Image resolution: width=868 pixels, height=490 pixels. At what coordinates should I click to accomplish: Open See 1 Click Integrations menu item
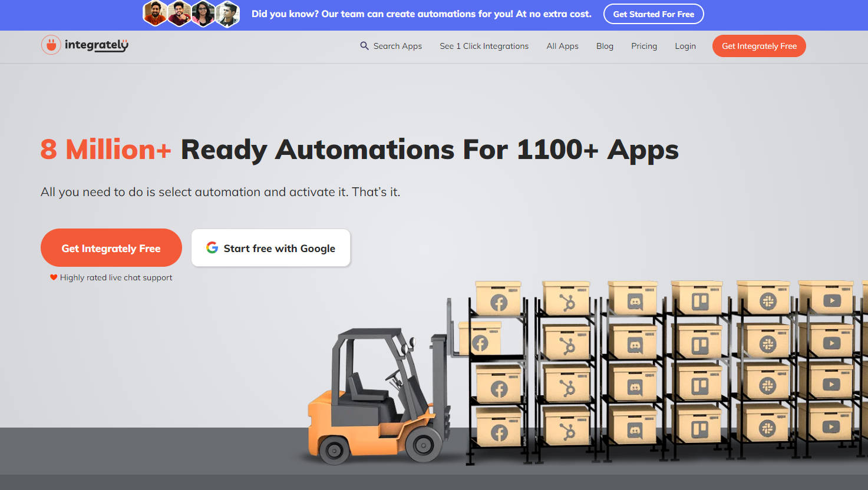[484, 46]
